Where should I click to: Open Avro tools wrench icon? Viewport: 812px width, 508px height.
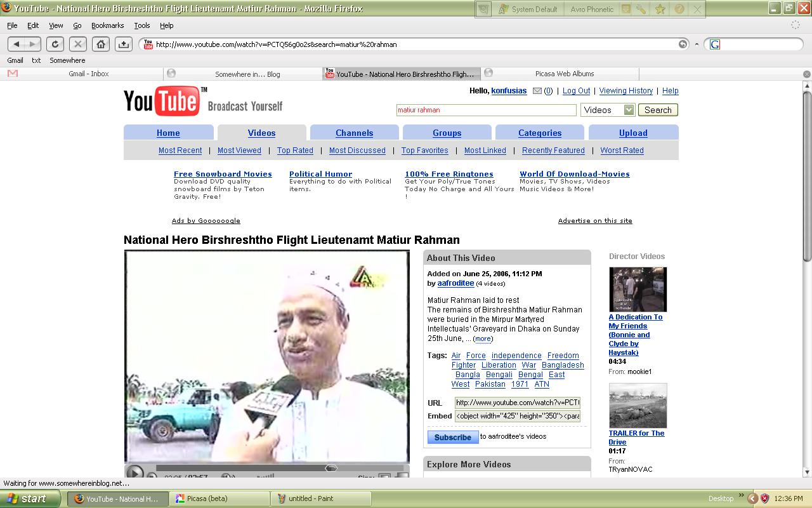pos(641,9)
